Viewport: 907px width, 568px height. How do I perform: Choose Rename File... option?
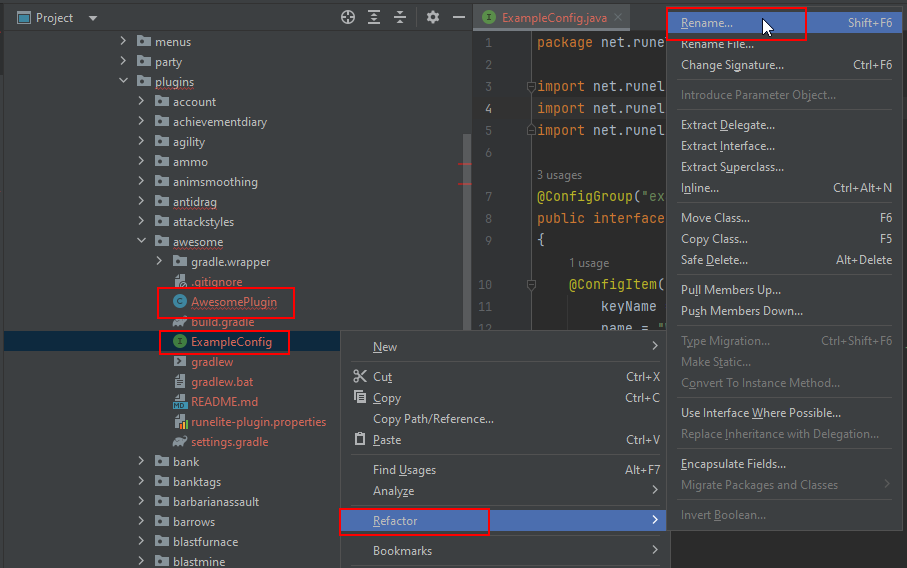pos(786,44)
